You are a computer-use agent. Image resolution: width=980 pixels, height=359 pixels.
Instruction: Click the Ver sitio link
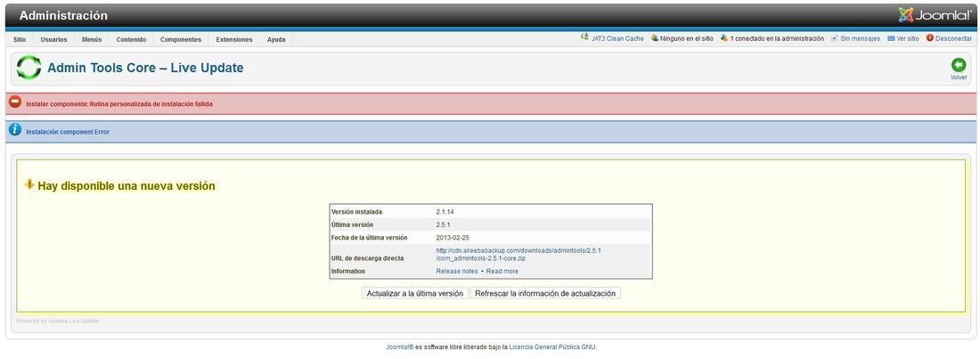coord(908,39)
